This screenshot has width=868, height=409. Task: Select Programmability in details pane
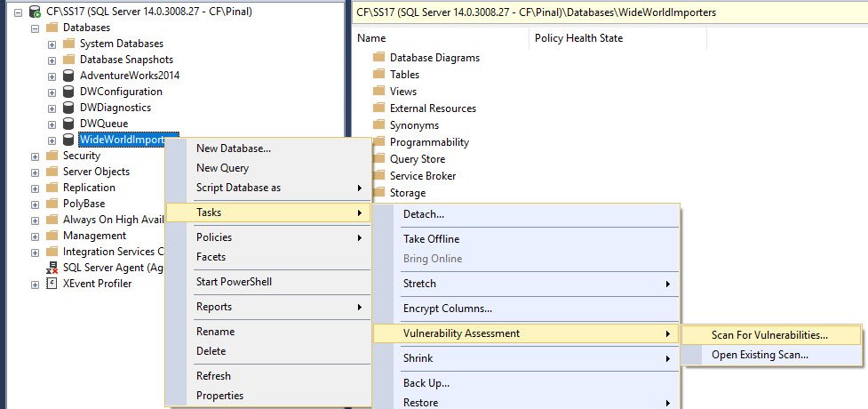click(x=429, y=142)
